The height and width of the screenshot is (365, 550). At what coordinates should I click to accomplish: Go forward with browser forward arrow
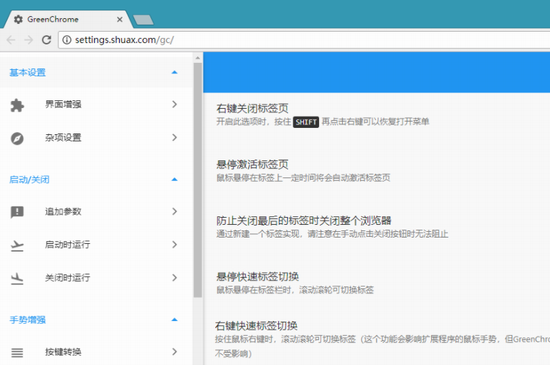click(x=28, y=40)
